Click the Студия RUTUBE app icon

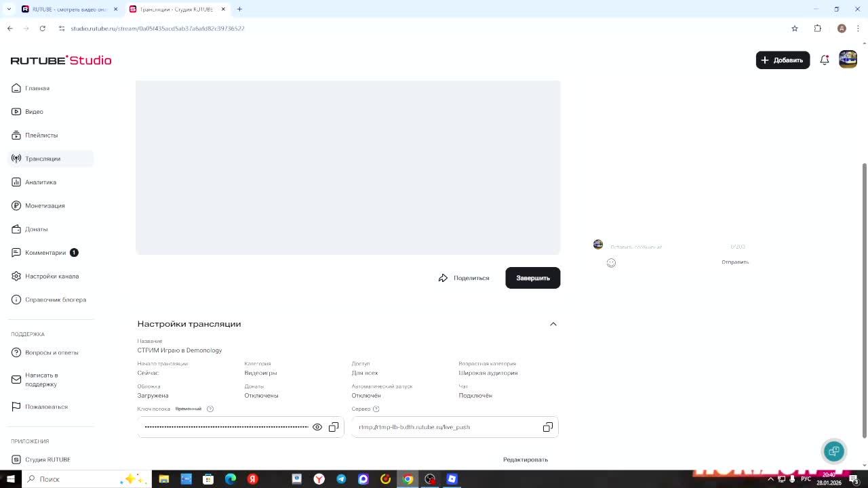pyautogui.click(x=16, y=460)
